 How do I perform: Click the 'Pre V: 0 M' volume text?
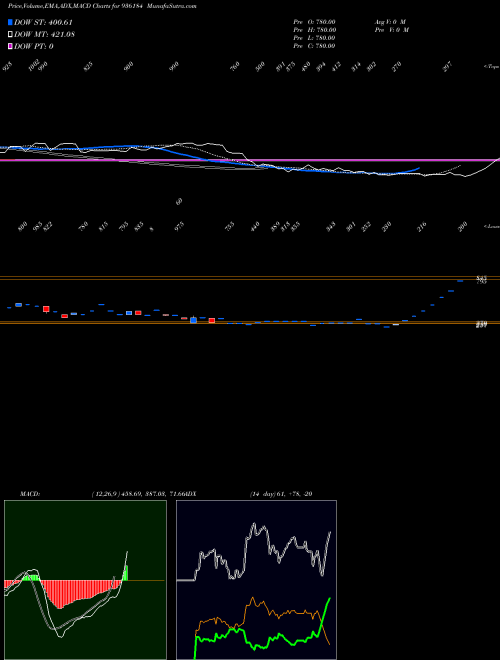[391, 30]
